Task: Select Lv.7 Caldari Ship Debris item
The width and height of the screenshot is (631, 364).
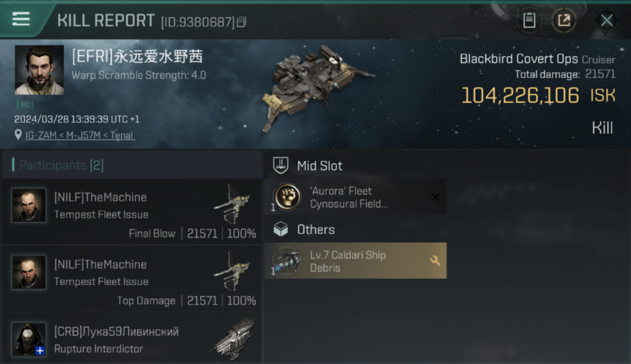Action: point(355,261)
